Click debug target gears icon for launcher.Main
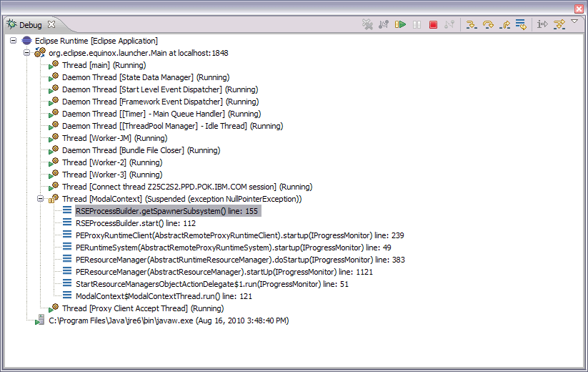Viewport: 588px width, 372px height. (x=40, y=52)
